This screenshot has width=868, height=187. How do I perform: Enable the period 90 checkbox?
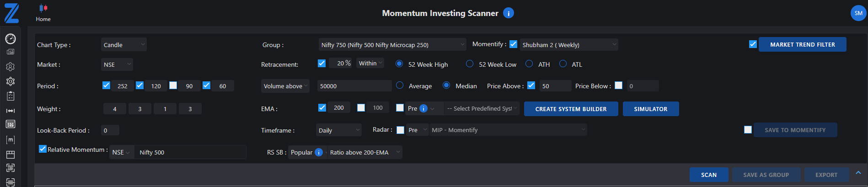pos(173,85)
